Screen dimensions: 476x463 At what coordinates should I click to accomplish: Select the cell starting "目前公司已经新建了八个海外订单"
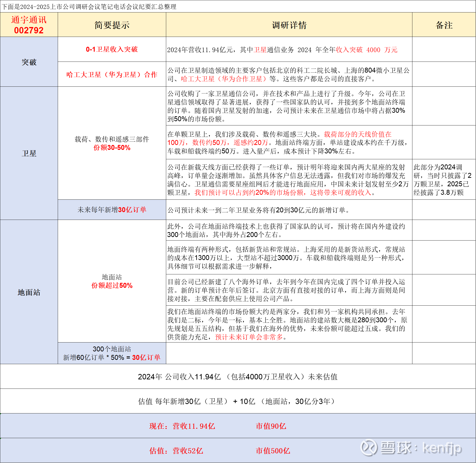pyautogui.click(x=289, y=290)
